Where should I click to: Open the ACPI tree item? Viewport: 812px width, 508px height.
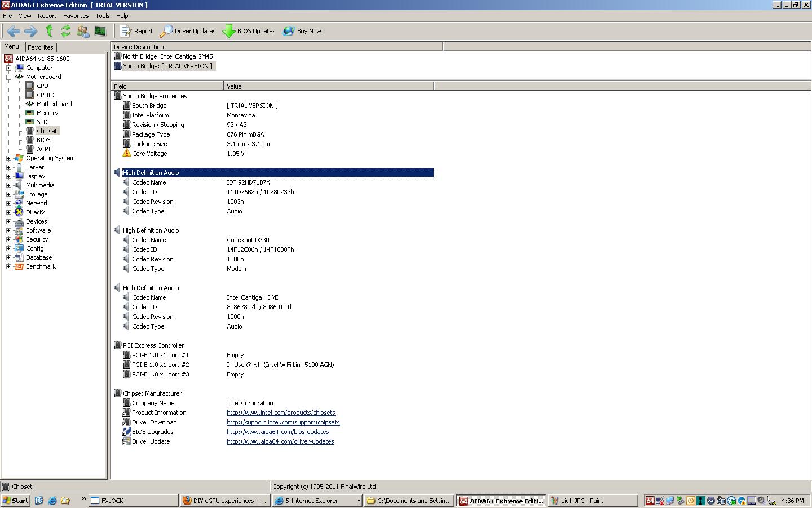(x=43, y=149)
